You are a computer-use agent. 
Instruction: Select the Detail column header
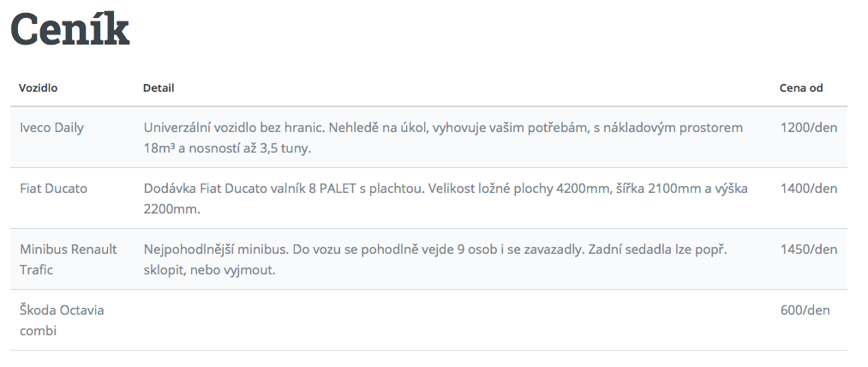click(x=159, y=87)
